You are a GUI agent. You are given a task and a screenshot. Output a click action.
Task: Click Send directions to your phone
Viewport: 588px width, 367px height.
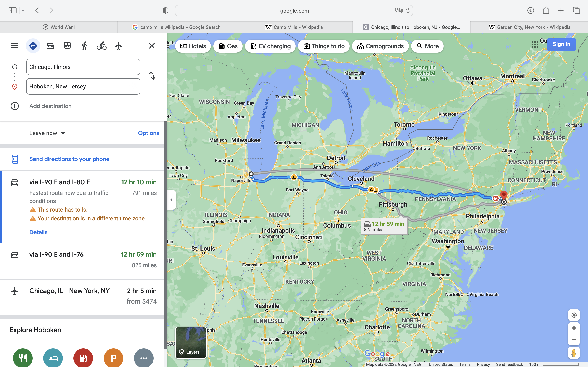tap(69, 159)
